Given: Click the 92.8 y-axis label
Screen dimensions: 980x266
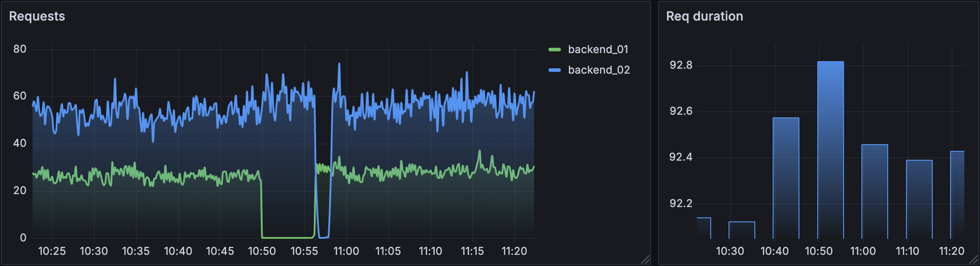Looking at the screenshot, I should [681, 65].
